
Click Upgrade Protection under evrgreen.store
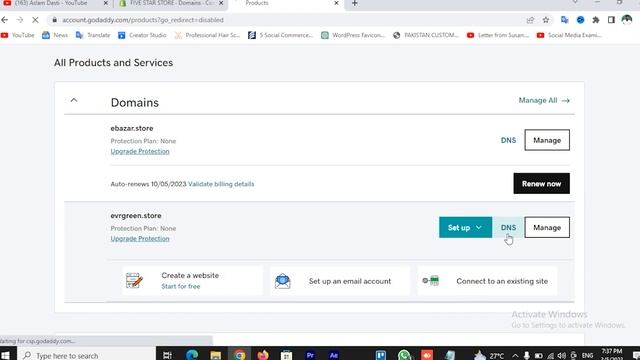pyautogui.click(x=140, y=239)
